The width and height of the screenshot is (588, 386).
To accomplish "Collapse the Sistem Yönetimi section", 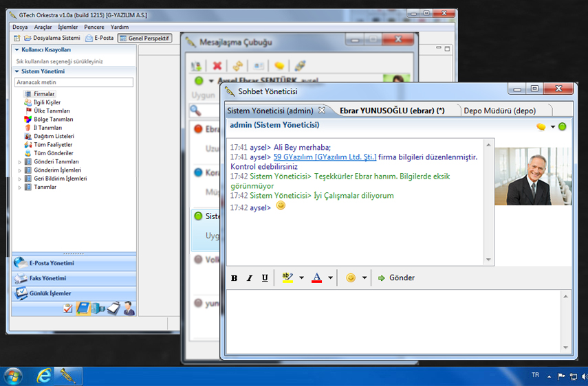I will tap(16, 71).
